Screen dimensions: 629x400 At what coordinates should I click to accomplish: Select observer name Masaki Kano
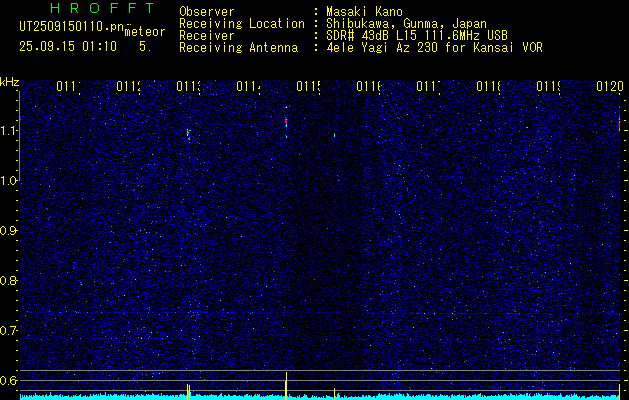pos(364,12)
